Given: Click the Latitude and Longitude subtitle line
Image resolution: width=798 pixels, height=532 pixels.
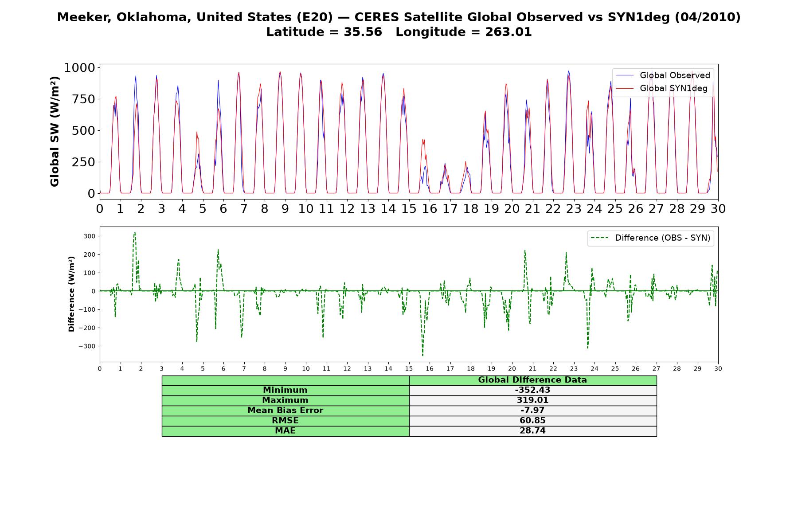Looking at the screenshot, I should [x=399, y=32].
